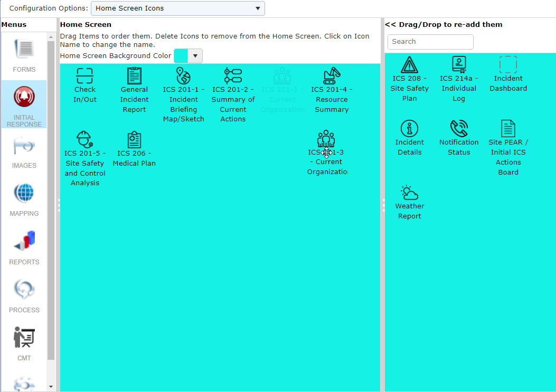This screenshot has width=556, height=392.
Task: Click the Incident Details info icon
Action: 409,128
